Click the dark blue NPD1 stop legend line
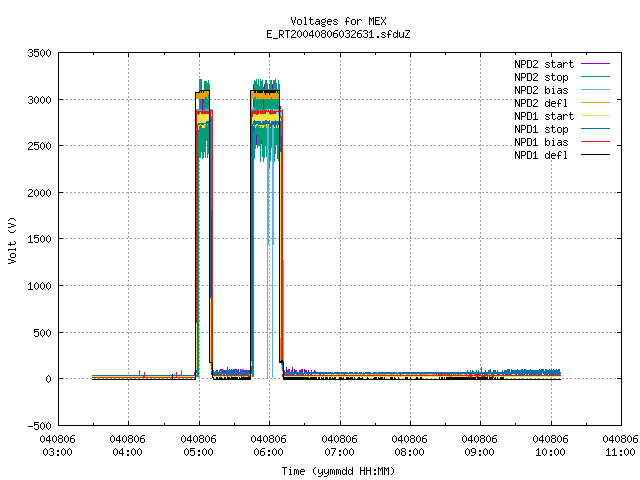The height and width of the screenshot is (480, 640). (x=596, y=129)
